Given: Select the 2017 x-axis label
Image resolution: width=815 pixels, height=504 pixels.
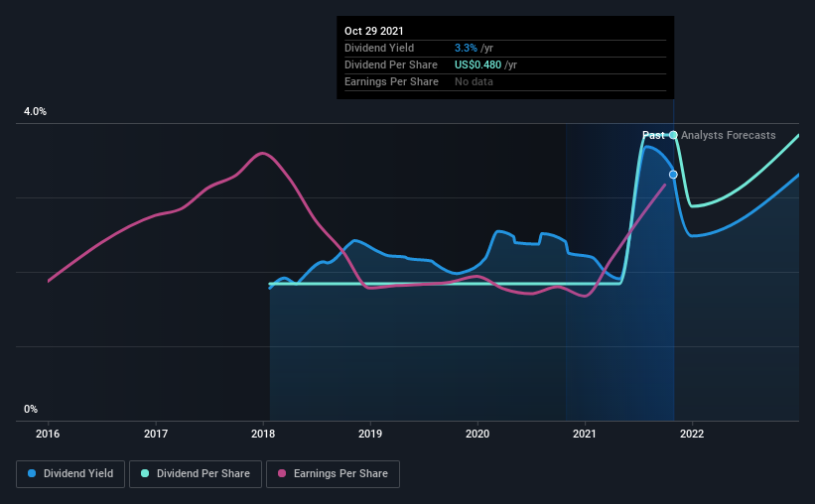Looking at the screenshot, I should [156, 434].
